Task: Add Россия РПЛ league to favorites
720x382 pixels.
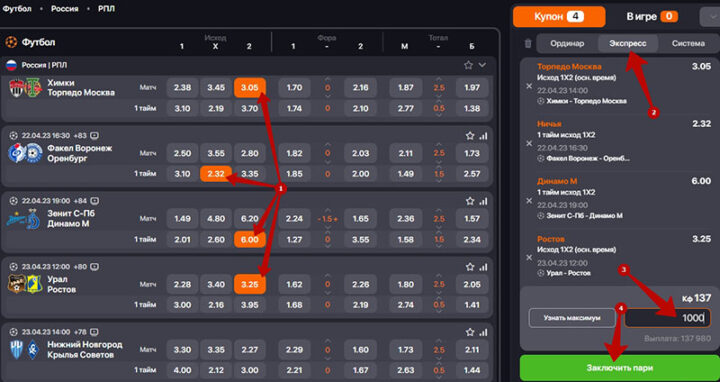Action: tap(468, 65)
